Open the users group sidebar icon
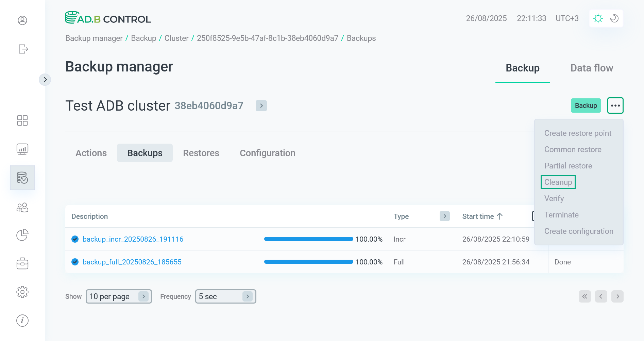The image size is (644, 341). 22,208
